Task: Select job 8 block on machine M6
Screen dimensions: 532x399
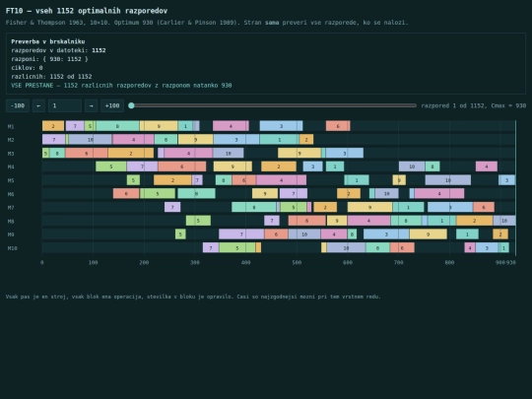Action: (196, 194)
